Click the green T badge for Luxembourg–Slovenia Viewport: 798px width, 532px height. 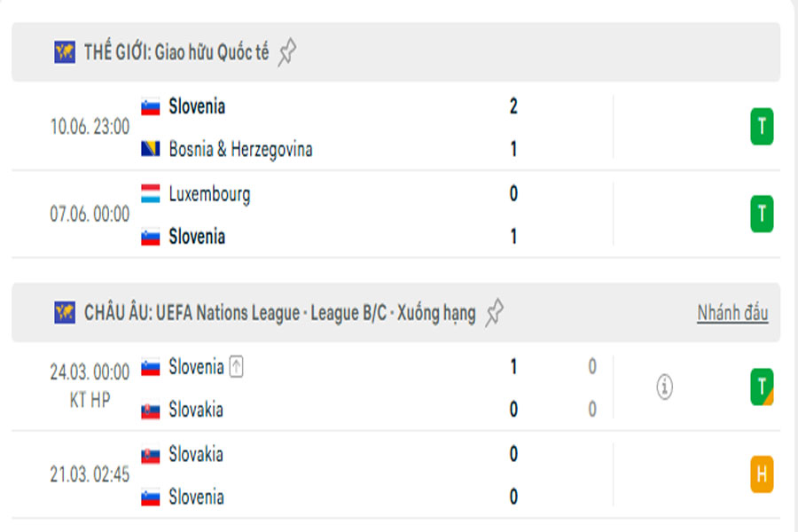[x=761, y=215]
